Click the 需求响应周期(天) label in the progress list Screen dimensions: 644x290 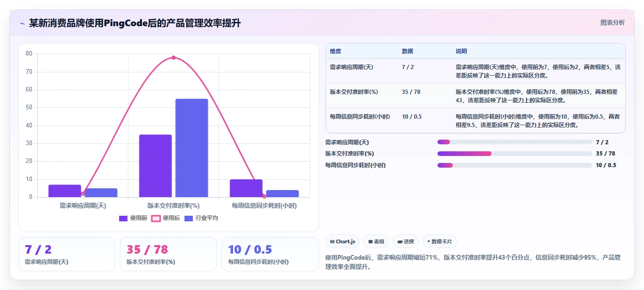[347, 142]
